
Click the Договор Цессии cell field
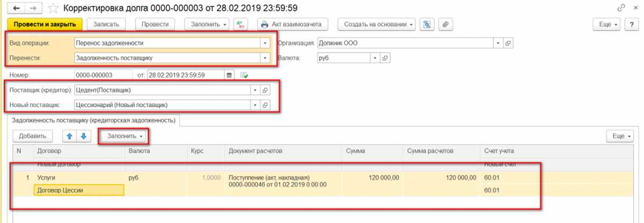(79, 190)
